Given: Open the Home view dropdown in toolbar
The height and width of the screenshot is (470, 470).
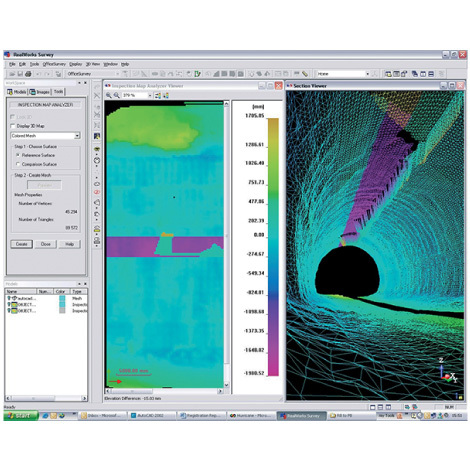Looking at the screenshot, I should [367, 74].
